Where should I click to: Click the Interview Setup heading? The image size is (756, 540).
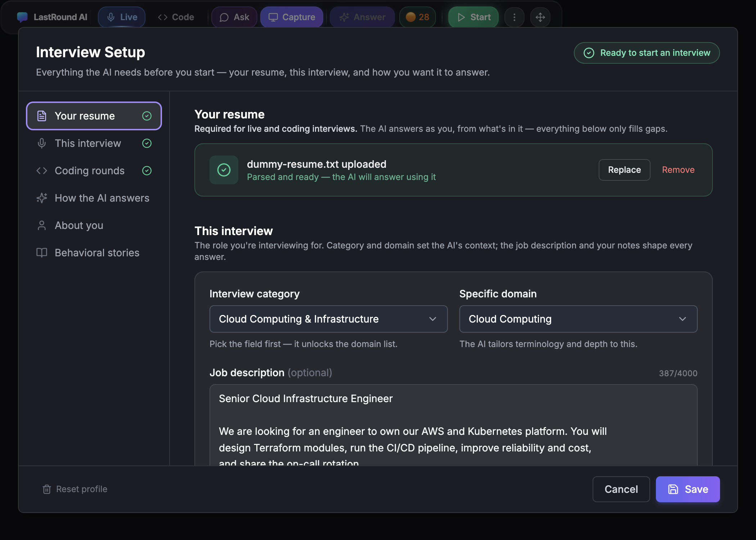pyautogui.click(x=90, y=52)
